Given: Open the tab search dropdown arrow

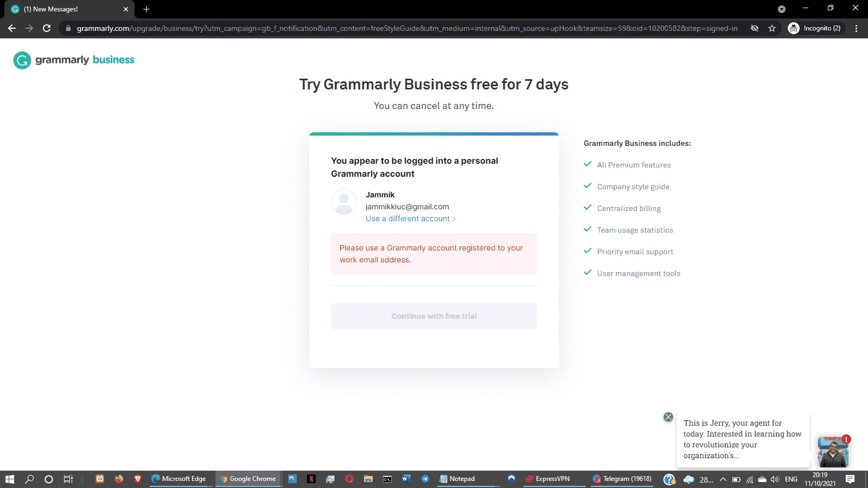Looking at the screenshot, I should [782, 9].
